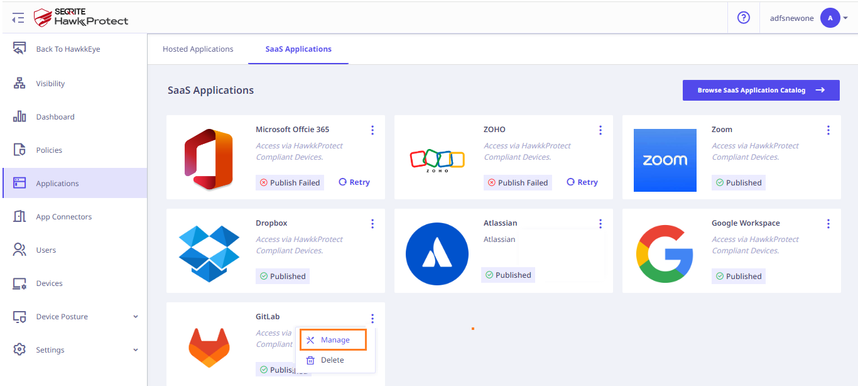Click the user avatar 'A'
Screen dimensions: 858x386
point(830,18)
